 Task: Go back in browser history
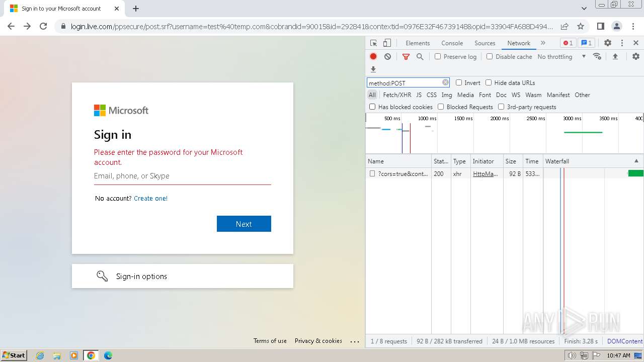coord(11,26)
